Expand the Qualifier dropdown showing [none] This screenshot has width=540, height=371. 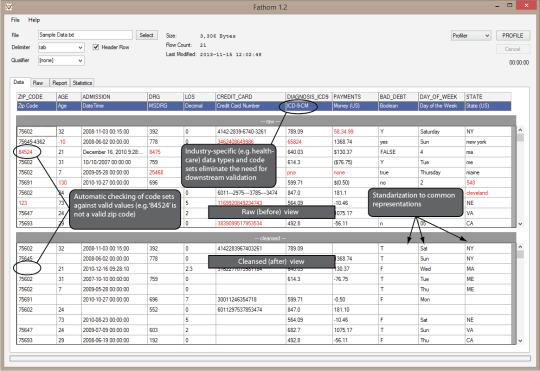(61, 60)
